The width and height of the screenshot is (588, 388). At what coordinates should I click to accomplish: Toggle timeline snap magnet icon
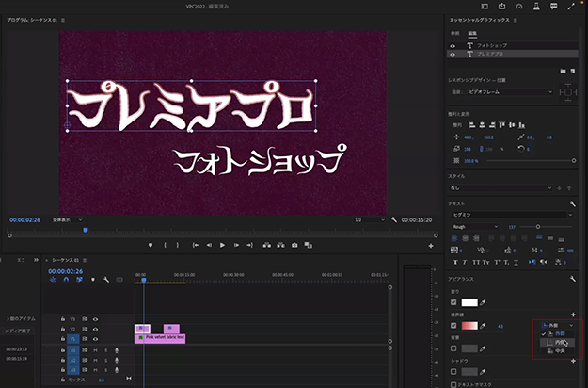pyautogui.click(x=66, y=280)
